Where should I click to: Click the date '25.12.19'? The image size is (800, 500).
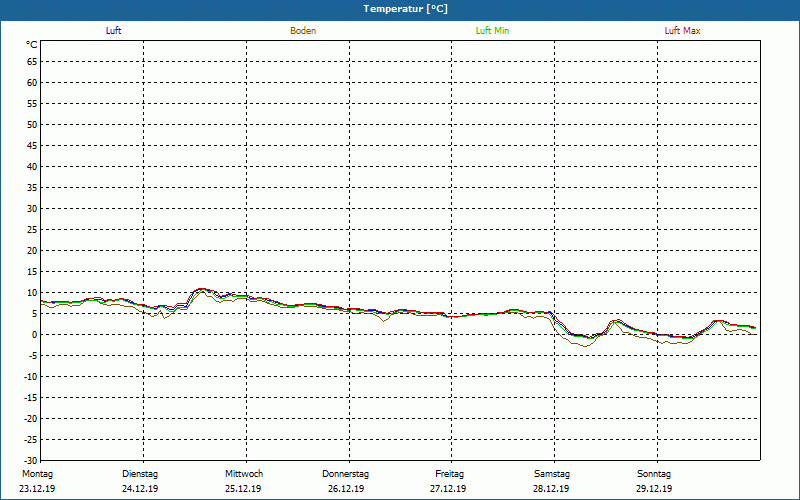[x=243, y=489]
